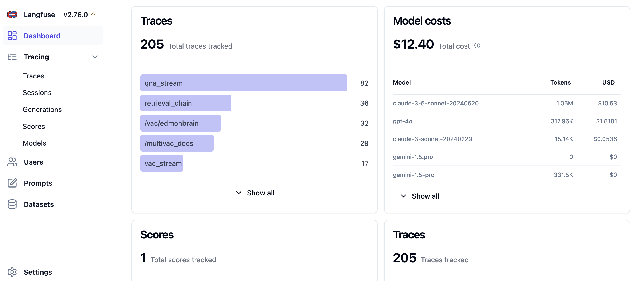
Task: Open Sessions in the sidebar
Action: coord(37,93)
